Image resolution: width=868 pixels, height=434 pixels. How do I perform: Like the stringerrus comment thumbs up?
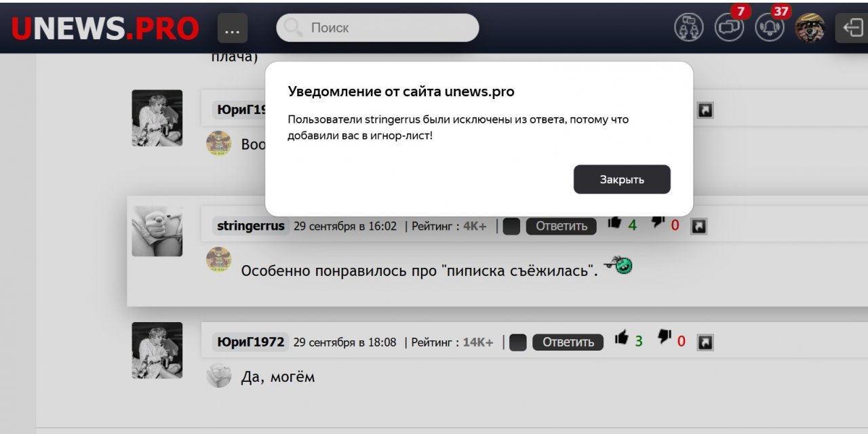[615, 222]
